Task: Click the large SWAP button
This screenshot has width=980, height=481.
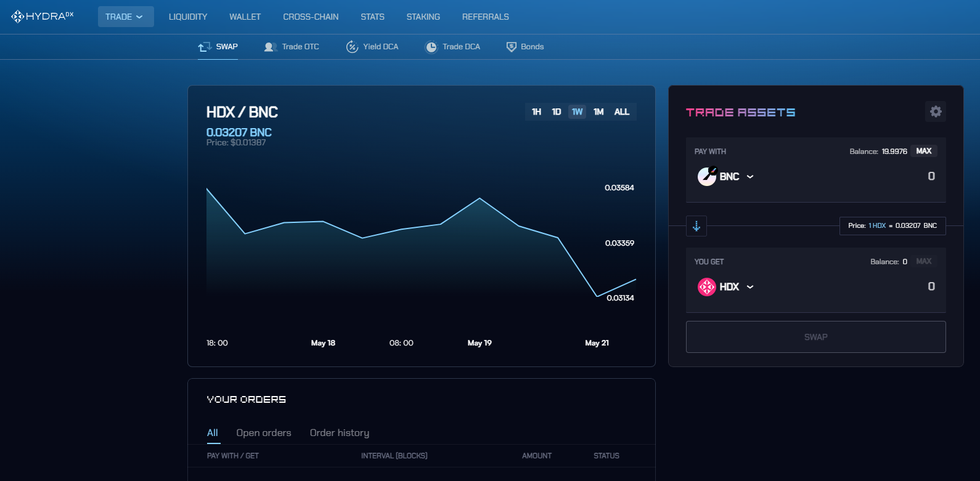Action: 816,337
